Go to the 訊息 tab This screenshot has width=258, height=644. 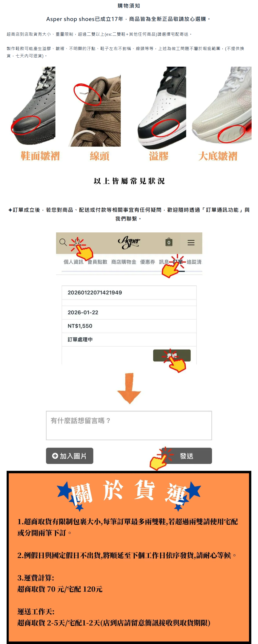click(x=164, y=262)
